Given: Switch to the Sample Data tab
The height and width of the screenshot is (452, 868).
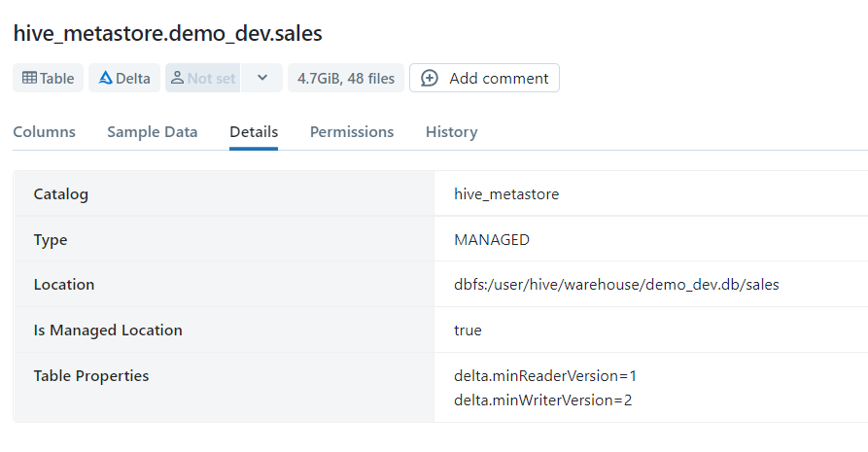Looking at the screenshot, I should [x=152, y=132].
